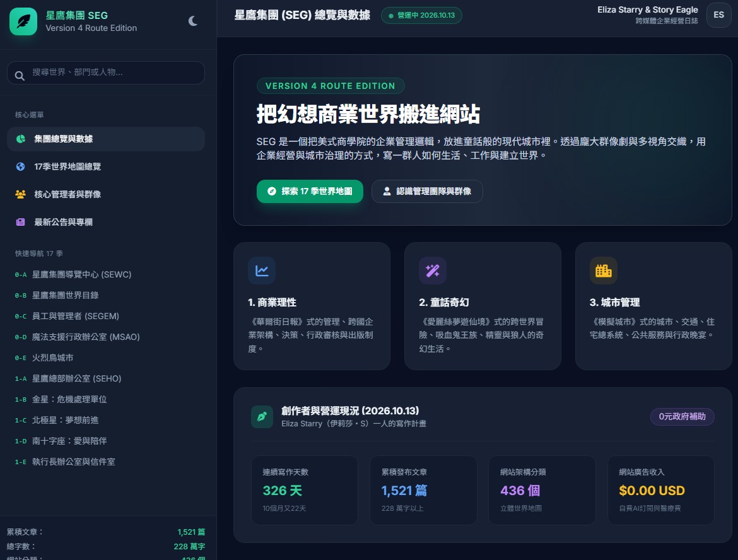Select 1-E 執行長辦公室與信件室

coord(106,462)
